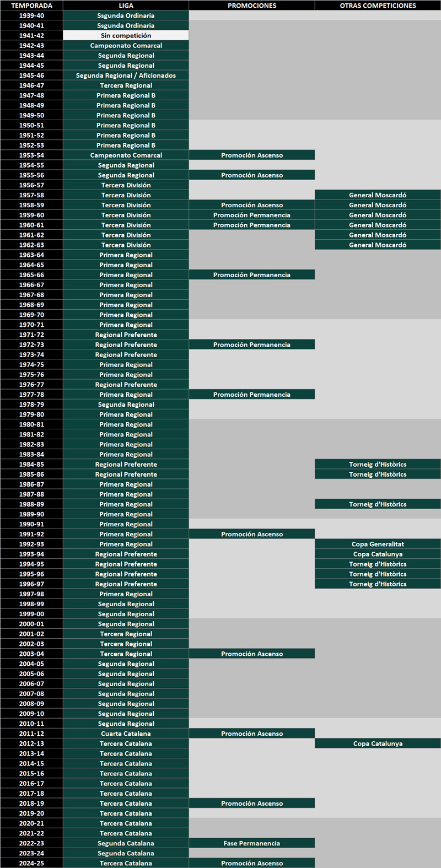Image resolution: width=441 pixels, height=868 pixels.
Task: Select Copa Catalunya in the 1993-94 row
Action: point(378,554)
